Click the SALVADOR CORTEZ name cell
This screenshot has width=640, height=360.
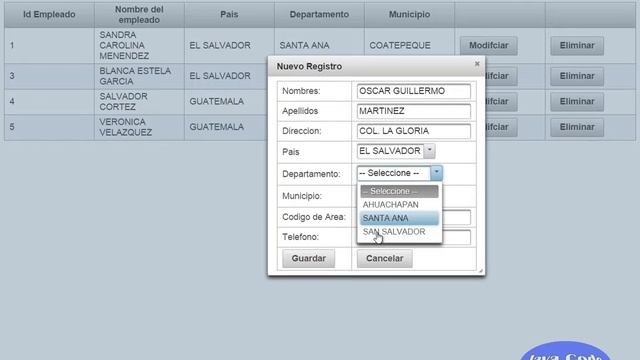tap(139, 101)
